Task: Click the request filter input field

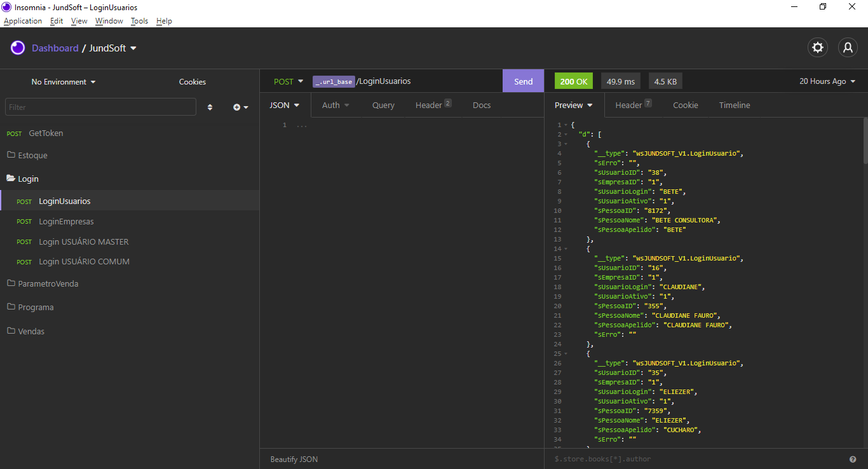Action: [101, 107]
